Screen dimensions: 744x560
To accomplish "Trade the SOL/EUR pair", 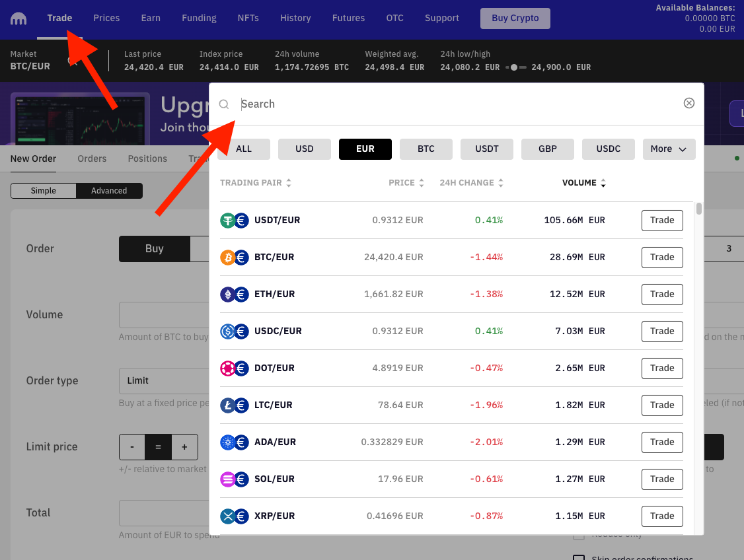I will [x=662, y=479].
